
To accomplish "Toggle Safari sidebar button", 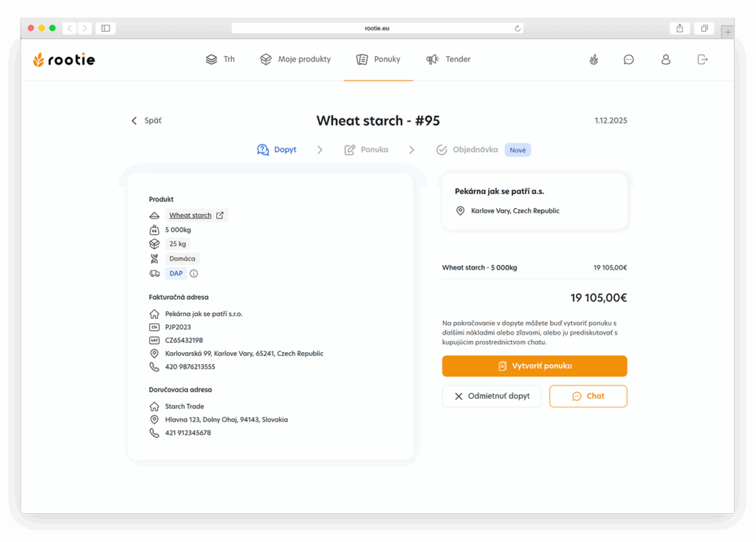I will tap(106, 28).
